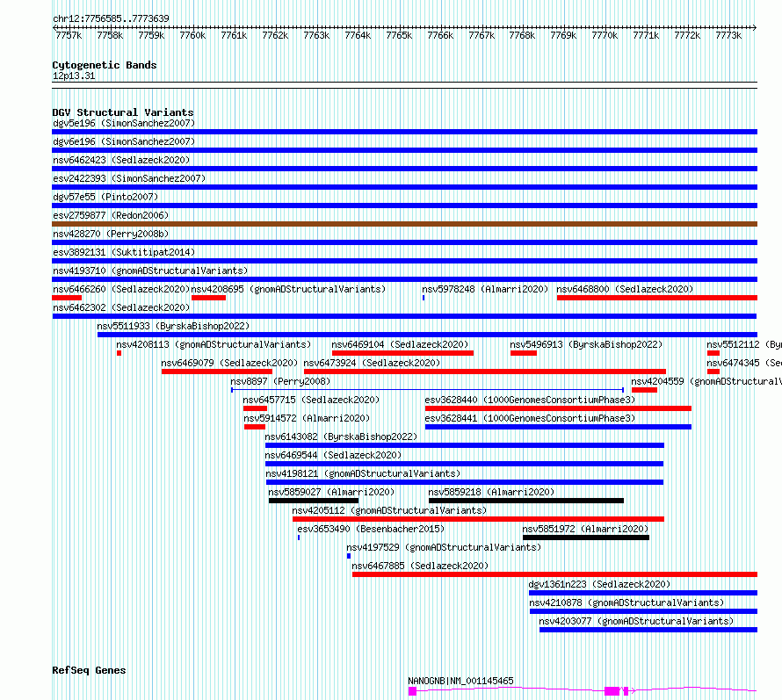Click the black nsv5859027 (Almarri2020) bar
The image size is (782, 700).
314,501
